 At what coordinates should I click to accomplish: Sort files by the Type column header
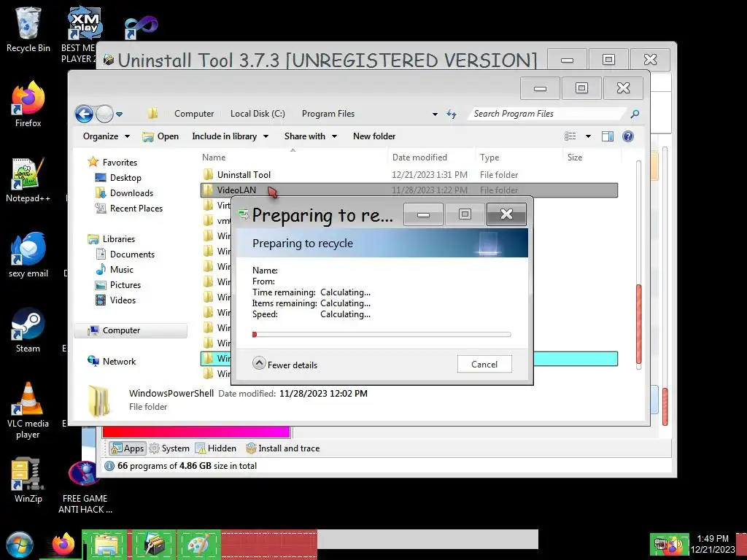click(x=519, y=157)
